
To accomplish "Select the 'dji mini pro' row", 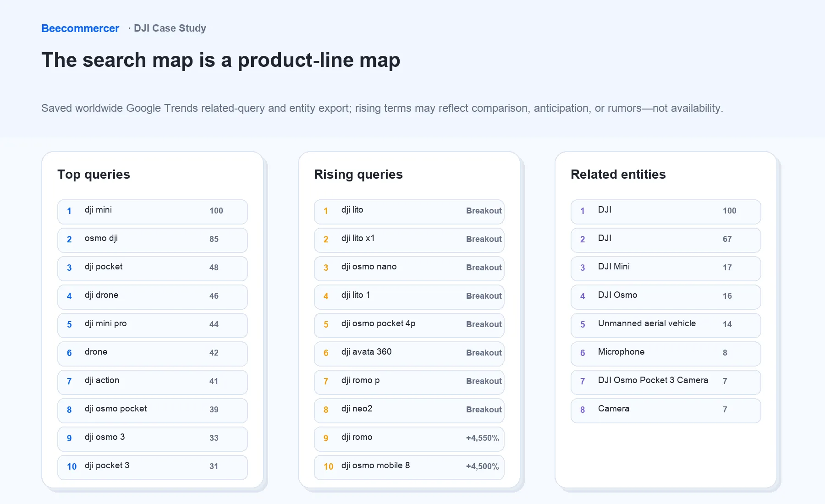I will (153, 325).
